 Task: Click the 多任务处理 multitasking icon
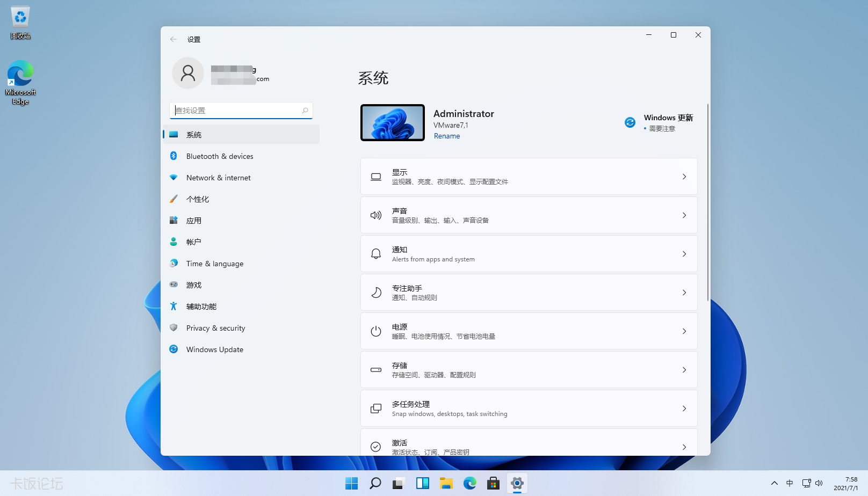pos(376,409)
